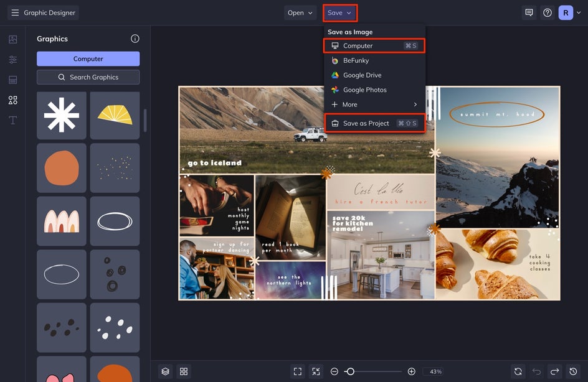Click the zoom in plus icon

[411, 371]
